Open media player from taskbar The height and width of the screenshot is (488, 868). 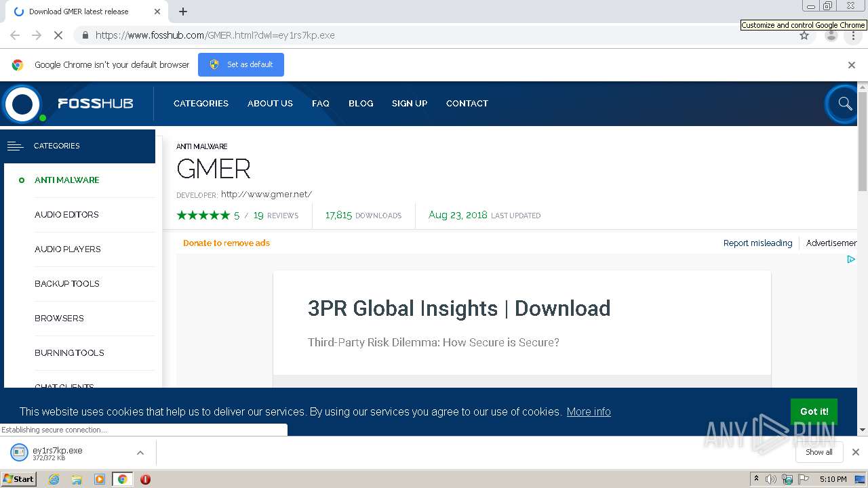100,479
